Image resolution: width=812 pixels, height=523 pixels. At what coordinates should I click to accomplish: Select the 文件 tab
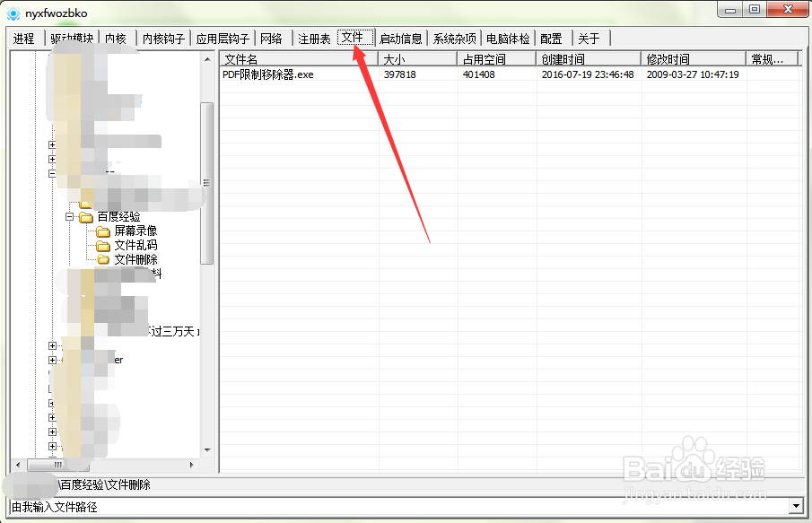click(x=355, y=38)
